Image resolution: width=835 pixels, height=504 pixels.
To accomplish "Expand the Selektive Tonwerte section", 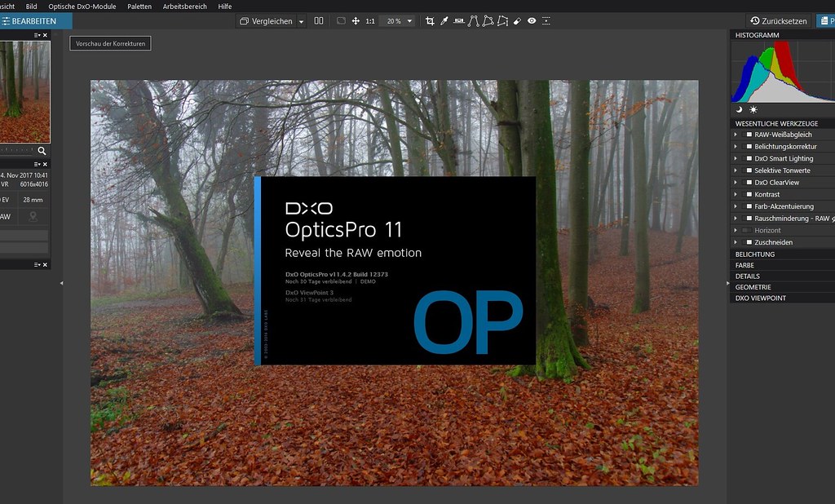I will click(736, 170).
